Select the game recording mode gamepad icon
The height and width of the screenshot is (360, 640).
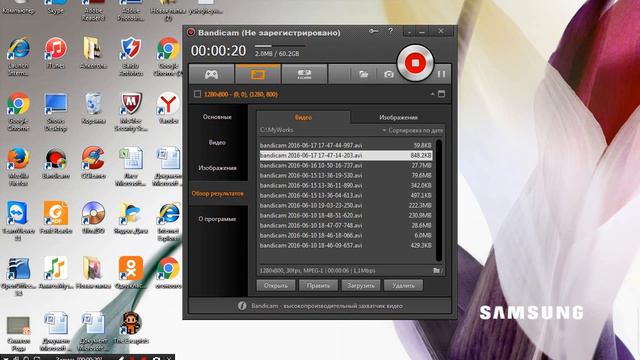211,74
